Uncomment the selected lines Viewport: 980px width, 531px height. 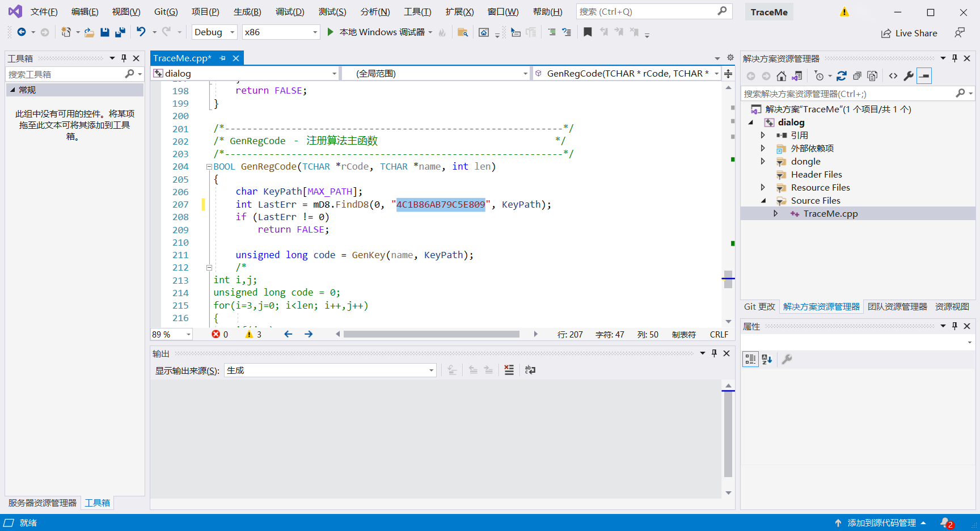pyautogui.click(x=567, y=32)
